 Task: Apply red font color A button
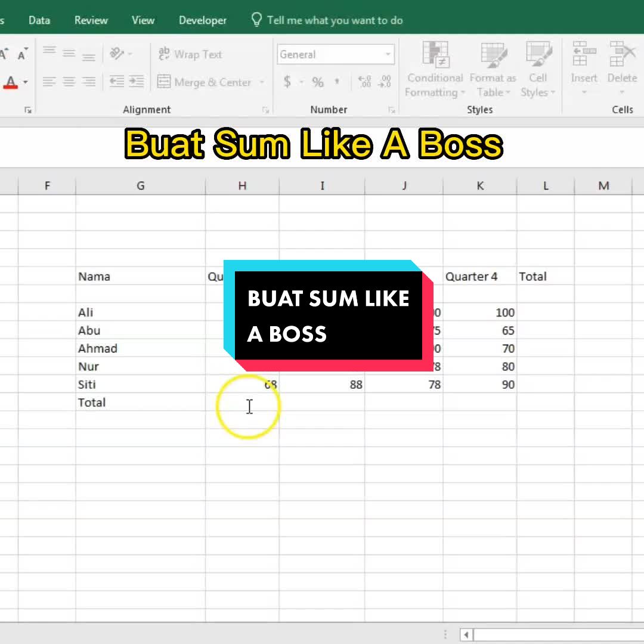click(11, 82)
